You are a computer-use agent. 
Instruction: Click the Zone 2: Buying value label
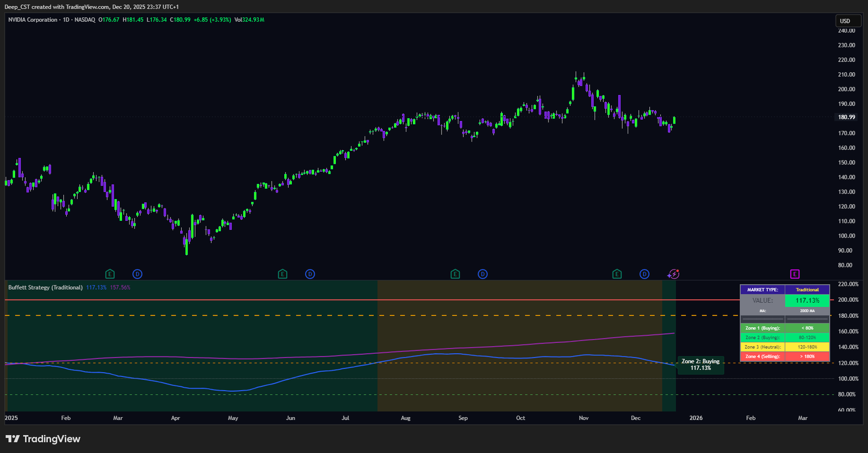pos(700,365)
